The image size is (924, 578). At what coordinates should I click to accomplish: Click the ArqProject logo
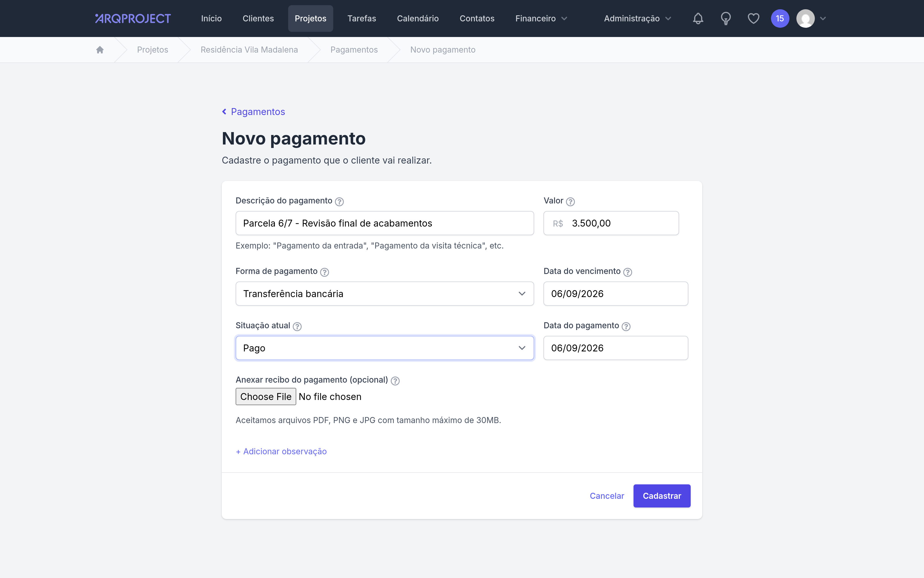(133, 18)
